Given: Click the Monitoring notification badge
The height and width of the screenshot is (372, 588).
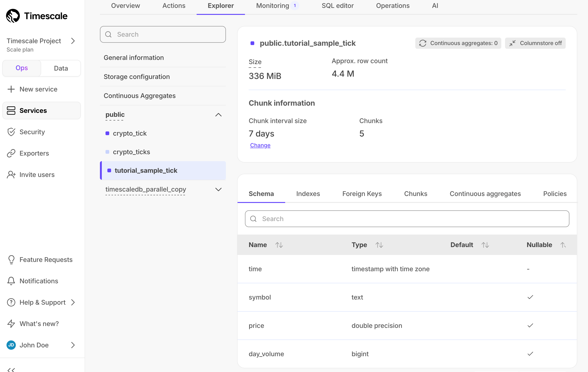Looking at the screenshot, I should point(295,6).
